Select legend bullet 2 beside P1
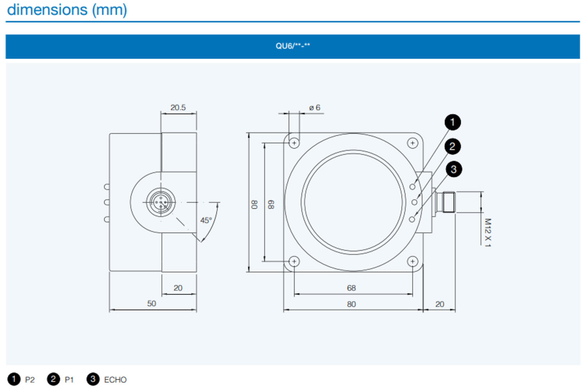Screen dimensions: 586x392 [53, 379]
